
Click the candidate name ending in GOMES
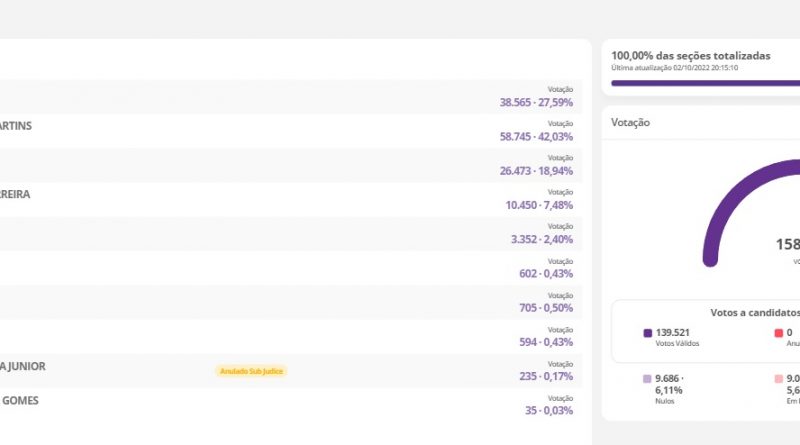tap(21, 400)
